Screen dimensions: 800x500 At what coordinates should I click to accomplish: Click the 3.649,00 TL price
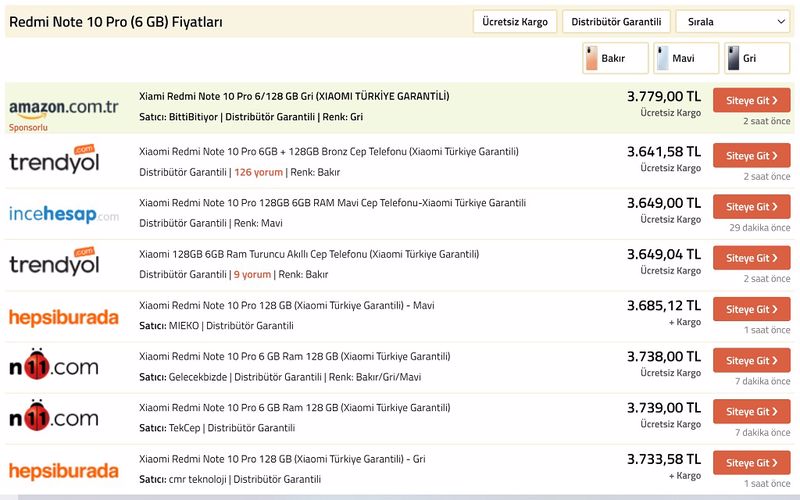[x=664, y=203]
